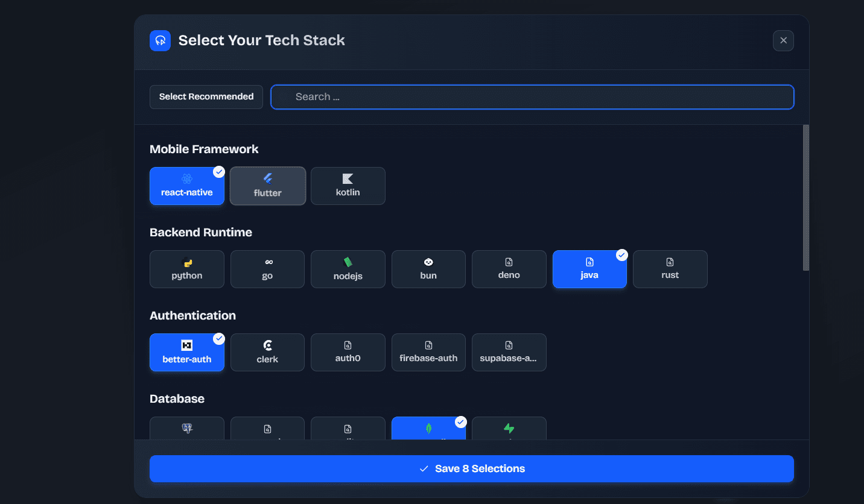Select Clerk as the authentication provider
Viewport: 864px width, 504px height.
(267, 352)
